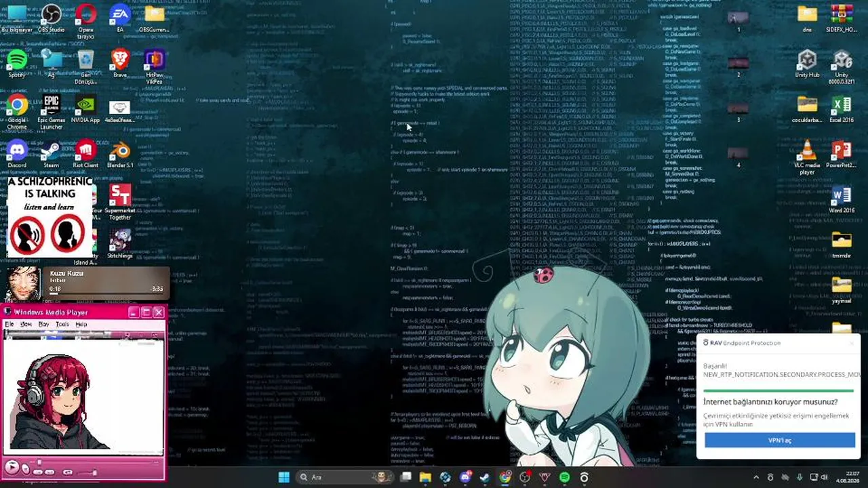The width and height of the screenshot is (868, 488).
Task: Open the Play menu in Windows Media Player
Action: 43,324
